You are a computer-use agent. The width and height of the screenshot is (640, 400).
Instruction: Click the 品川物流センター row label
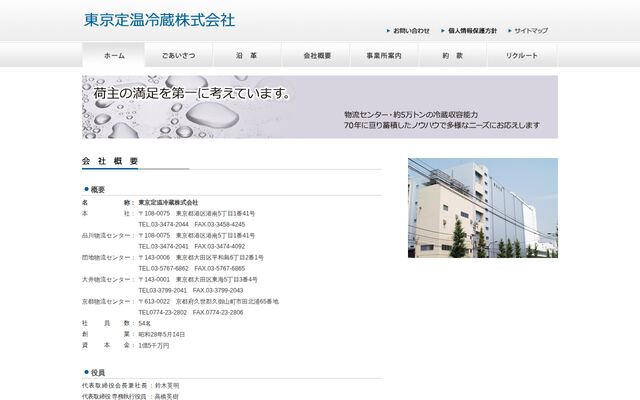click(106, 236)
